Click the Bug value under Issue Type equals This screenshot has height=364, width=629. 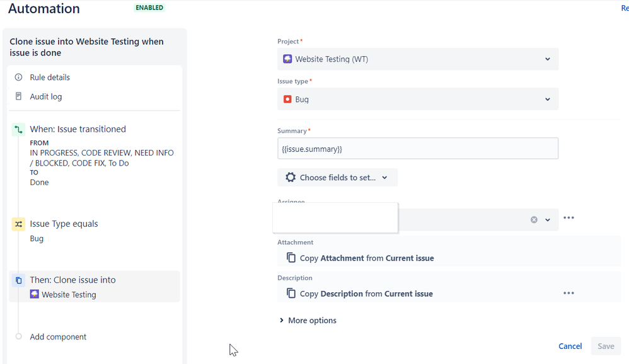click(37, 239)
